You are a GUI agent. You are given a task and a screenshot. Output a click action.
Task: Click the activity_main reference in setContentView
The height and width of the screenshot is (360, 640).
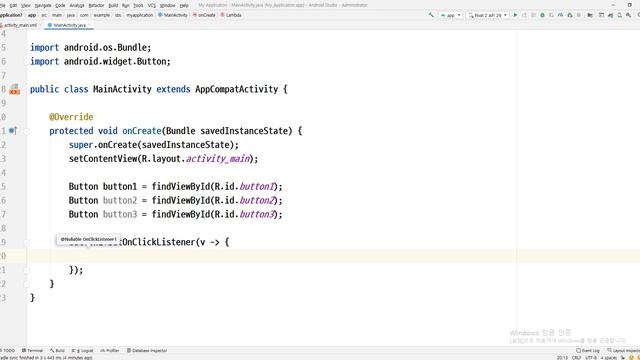218,158
